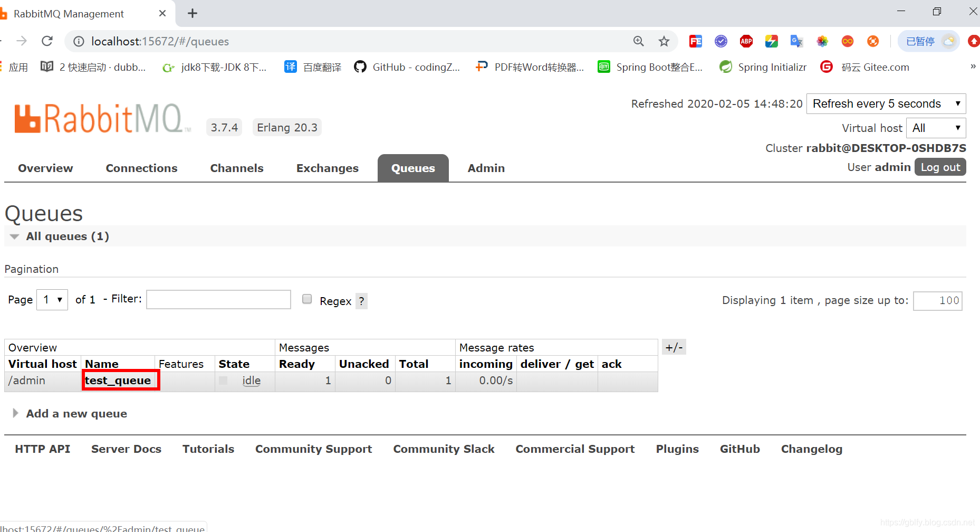Image resolution: width=980 pixels, height=532 pixels.
Task: Open the 应用 apps bookmark
Action: [14, 67]
